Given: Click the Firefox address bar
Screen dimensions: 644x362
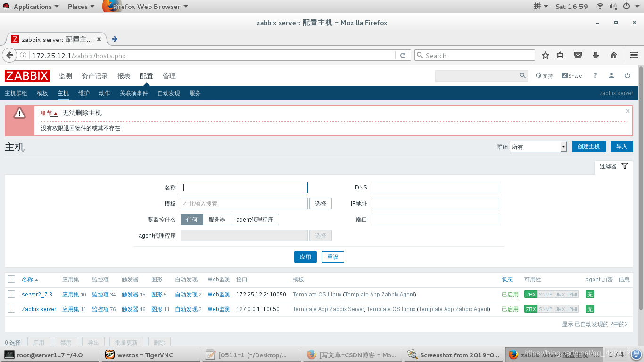Looking at the screenshot, I should point(212,55).
